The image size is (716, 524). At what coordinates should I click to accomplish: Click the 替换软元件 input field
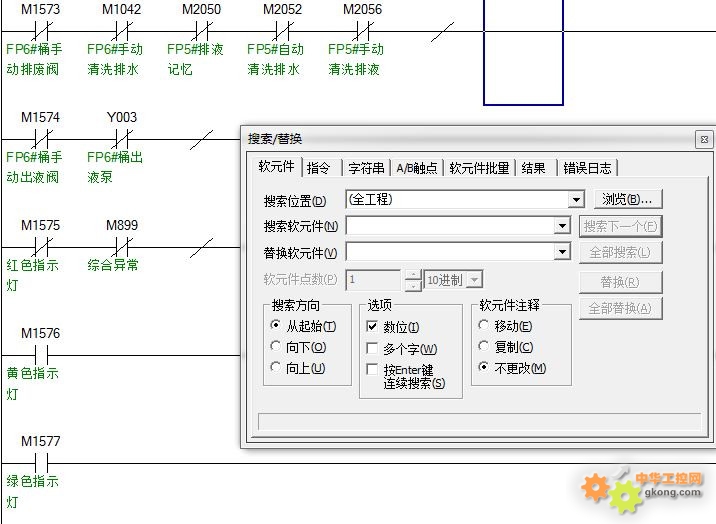click(x=450, y=252)
